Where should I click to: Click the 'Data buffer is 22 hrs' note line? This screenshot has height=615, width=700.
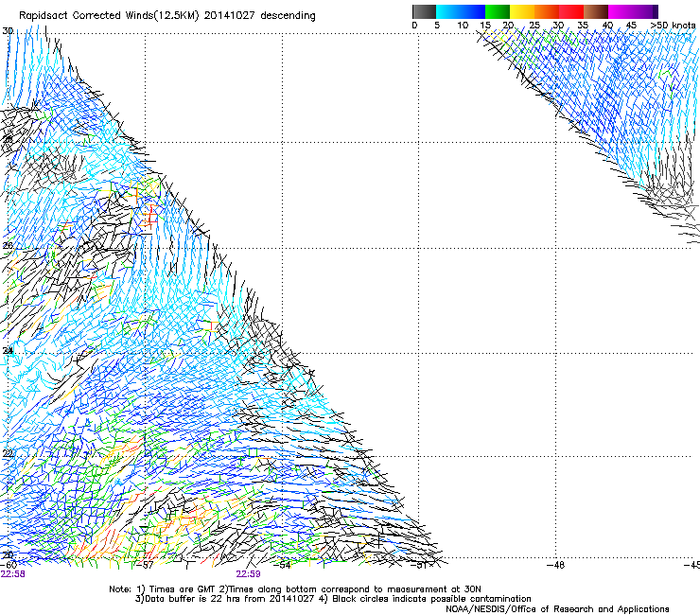point(334,599)
